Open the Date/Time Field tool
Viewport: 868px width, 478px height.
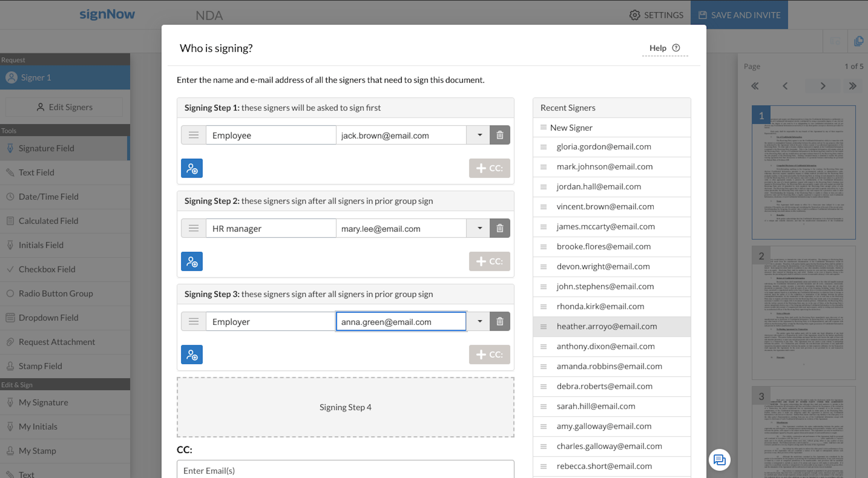click(48, 196)
